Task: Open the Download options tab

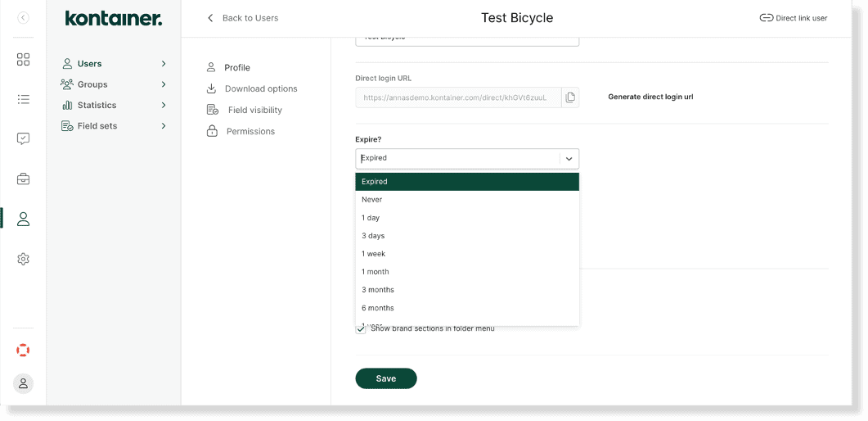Action: [x=261, y=88]
